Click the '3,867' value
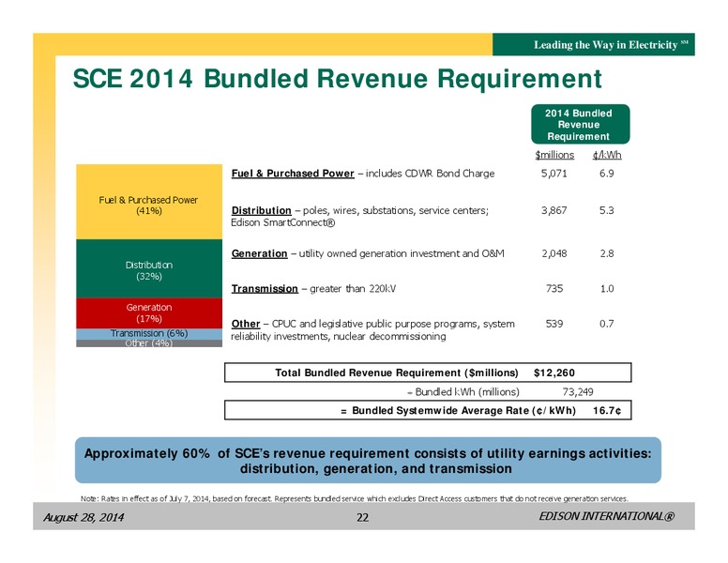 554,210
